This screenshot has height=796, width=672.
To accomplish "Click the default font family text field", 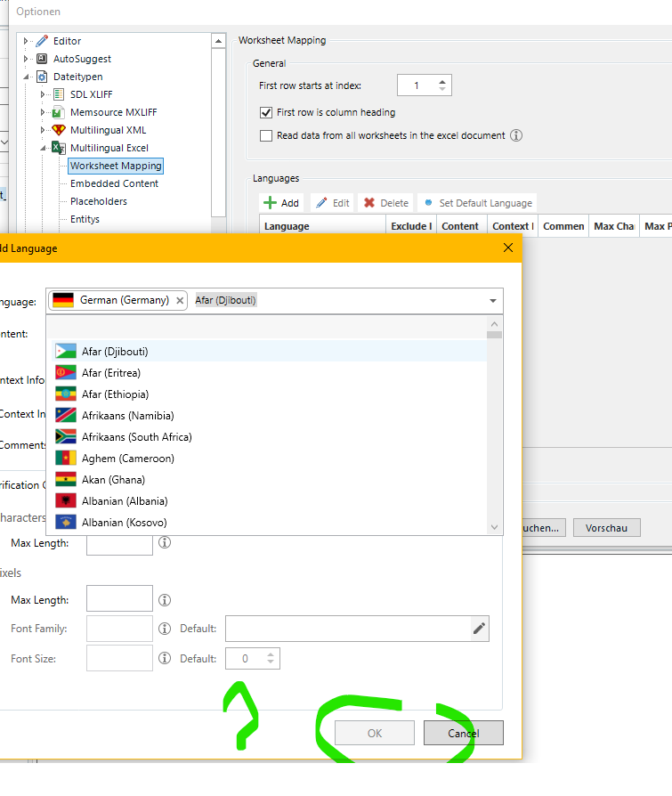I will pos(348,629).
